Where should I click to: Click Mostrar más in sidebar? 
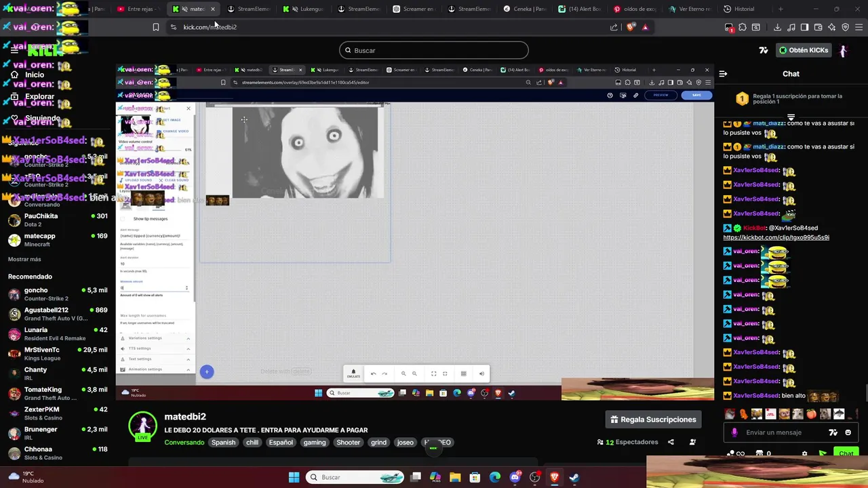tap(24, 260)
